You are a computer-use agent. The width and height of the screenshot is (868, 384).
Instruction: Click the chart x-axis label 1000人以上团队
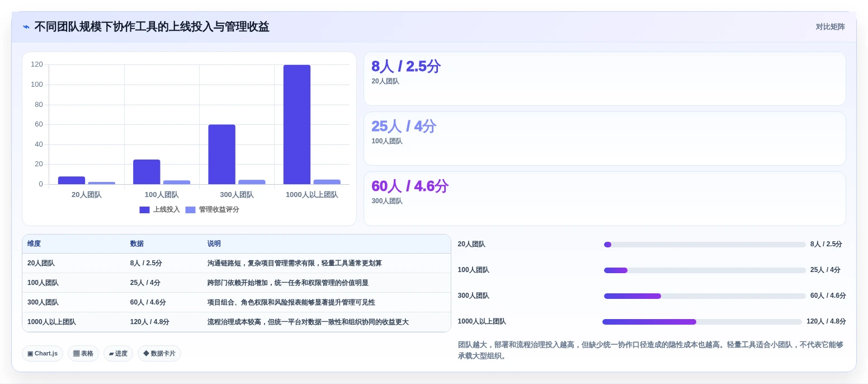312,195
